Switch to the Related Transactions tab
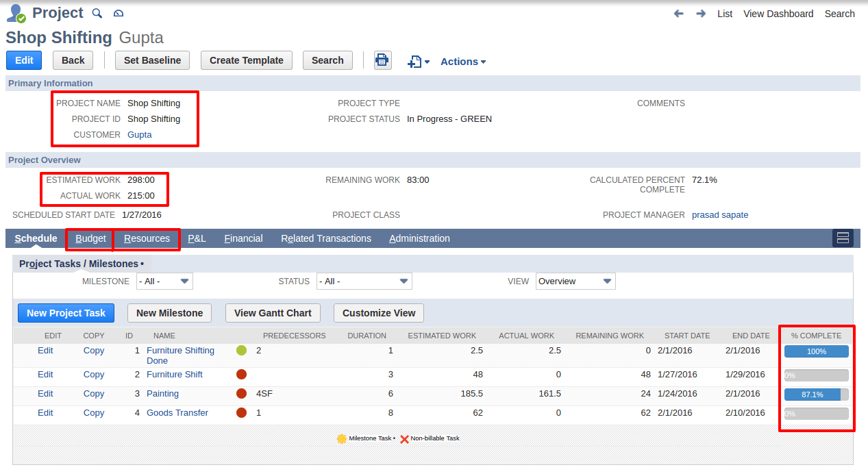This screenshot has width=868, height=476. 326,238
